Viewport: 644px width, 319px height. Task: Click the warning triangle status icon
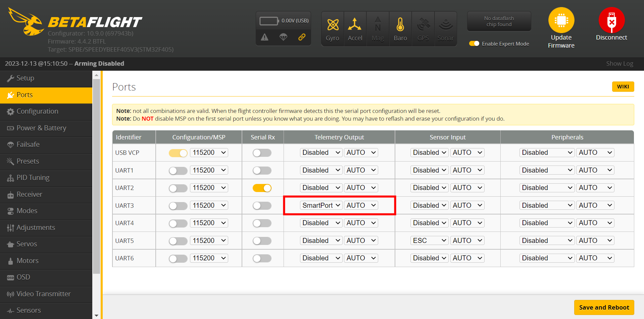click(265, 37)
